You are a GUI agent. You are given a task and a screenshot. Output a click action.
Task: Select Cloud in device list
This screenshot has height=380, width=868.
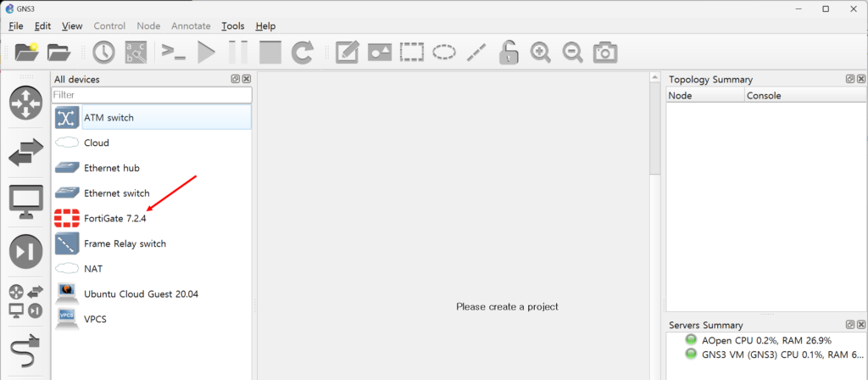pyautogui.click(x=152, y=142)
